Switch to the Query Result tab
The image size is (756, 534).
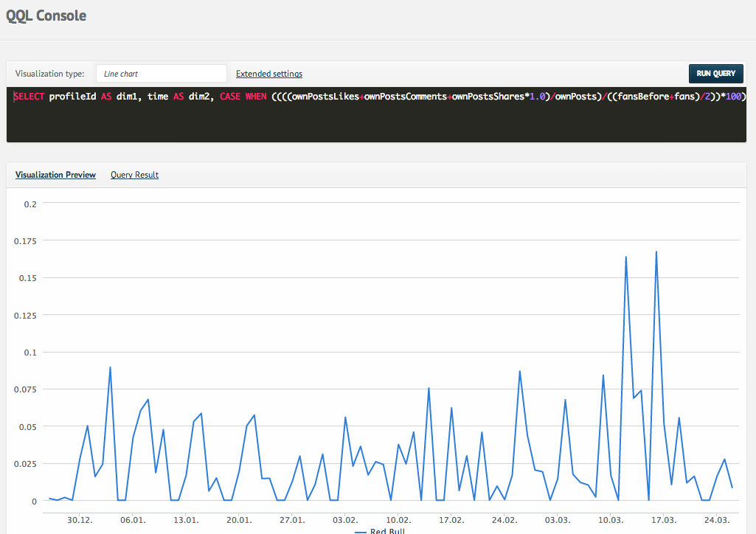click(134, 175)
